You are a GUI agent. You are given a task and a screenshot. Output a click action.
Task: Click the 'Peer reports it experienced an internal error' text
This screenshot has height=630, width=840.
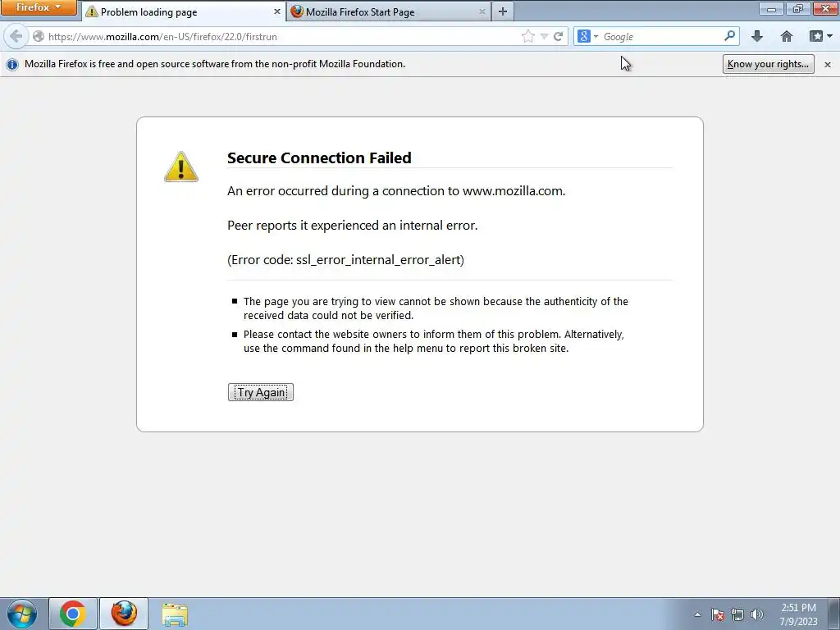point(353,226)
